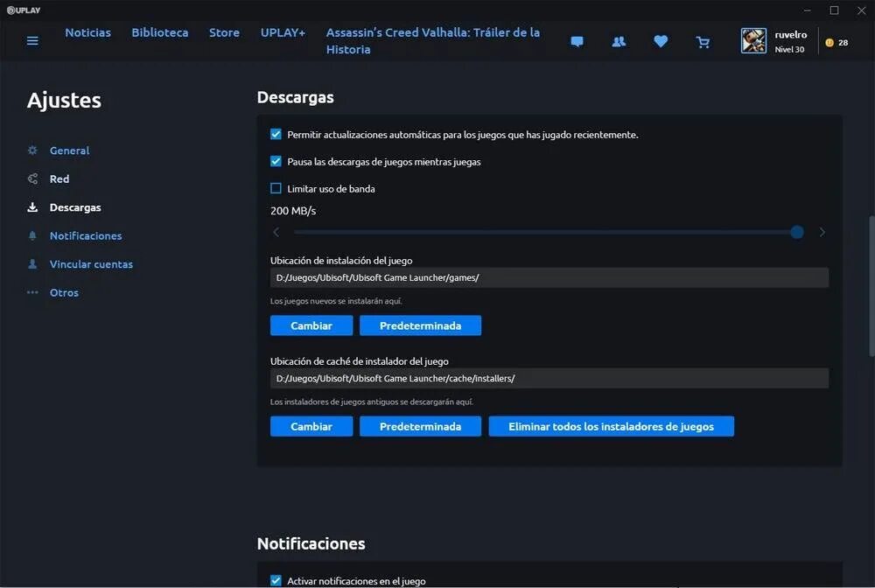The image size is (875, 588).
Task: Click the Vincular cuentas person icon
Action: click(x=32, y=264)
